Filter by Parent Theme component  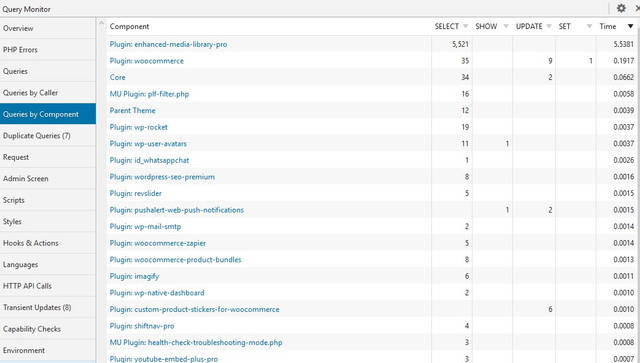coord(132,110)
